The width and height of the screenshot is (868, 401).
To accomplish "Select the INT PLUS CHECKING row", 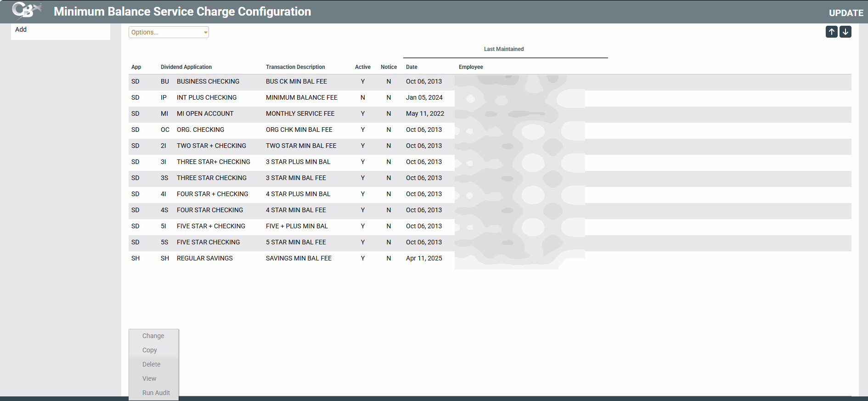I will [206, 97].
